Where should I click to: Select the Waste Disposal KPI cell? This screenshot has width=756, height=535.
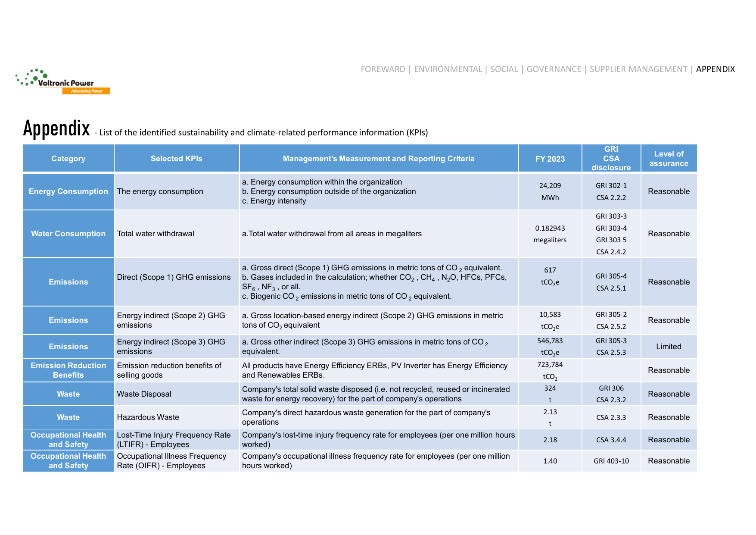177,394
